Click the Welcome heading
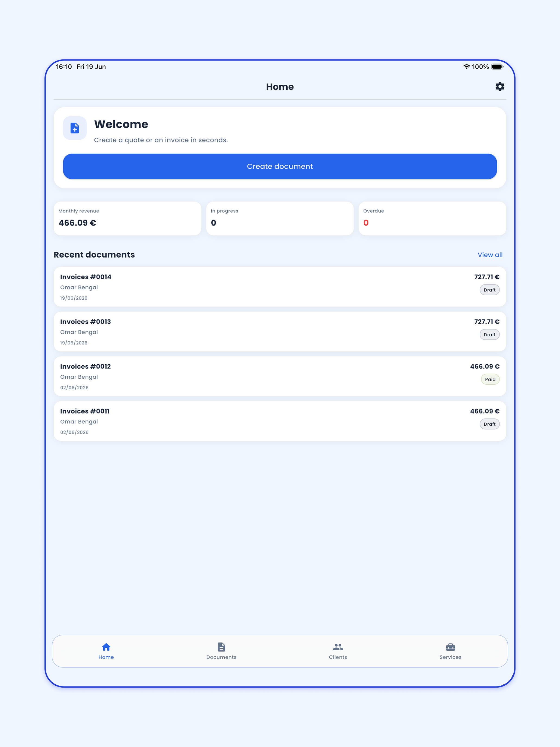Viewport: 560px width, 747px height. [121, 124]
